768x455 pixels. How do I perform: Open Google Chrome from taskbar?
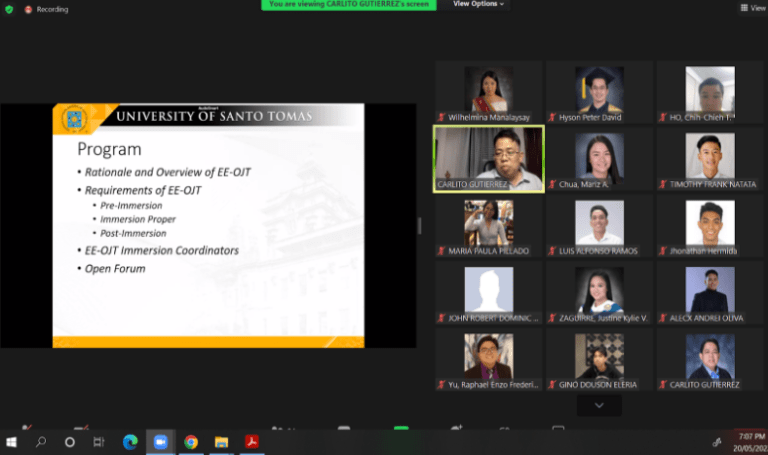(x=191, y=442)
